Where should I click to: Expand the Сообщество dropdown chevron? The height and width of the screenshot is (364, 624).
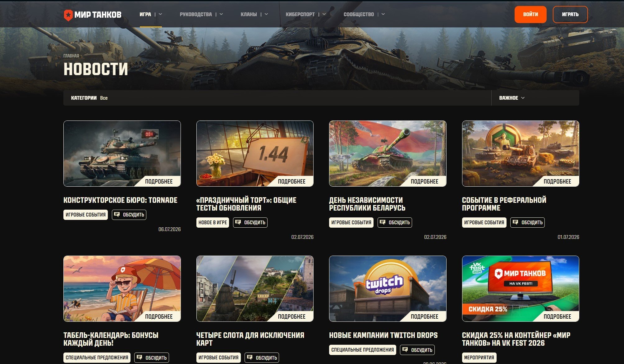click(x=383, y=14)
